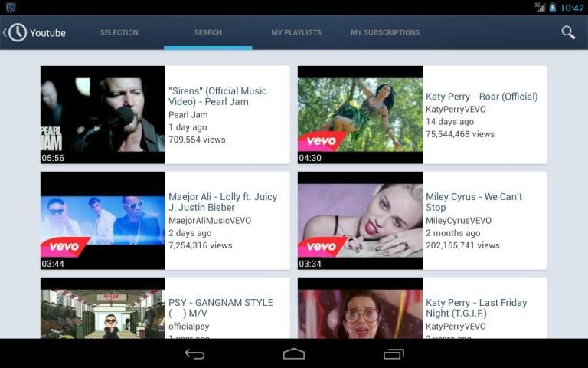This screenshot has width=588, height=368.
Task: Switch to the Selection tab
Action: click(119, 33)
